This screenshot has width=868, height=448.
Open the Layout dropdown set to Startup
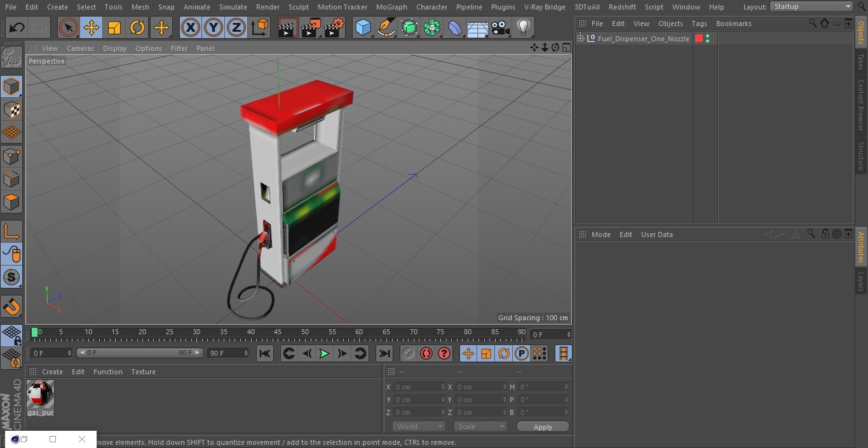point(811,6)
